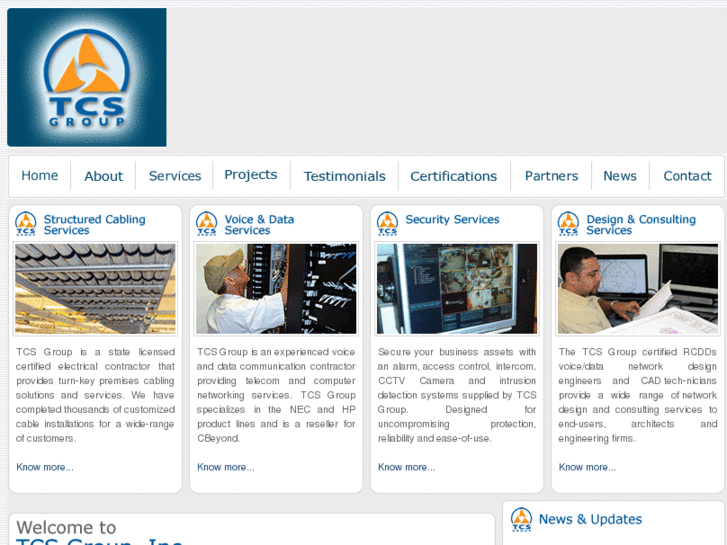The width and height of the screenshot is (727, 545).
Task: Click the cable tray ceiling photo
Action: click(95, 289)
